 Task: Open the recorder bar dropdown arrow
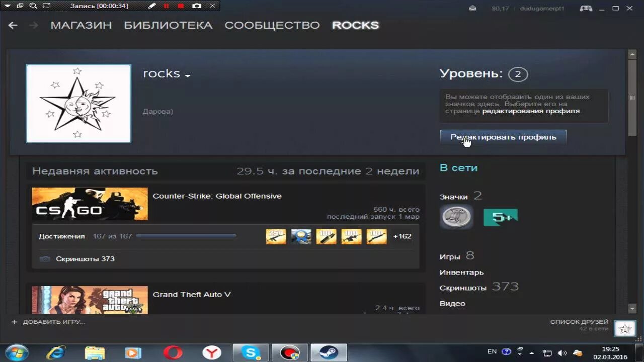point(8,6)
